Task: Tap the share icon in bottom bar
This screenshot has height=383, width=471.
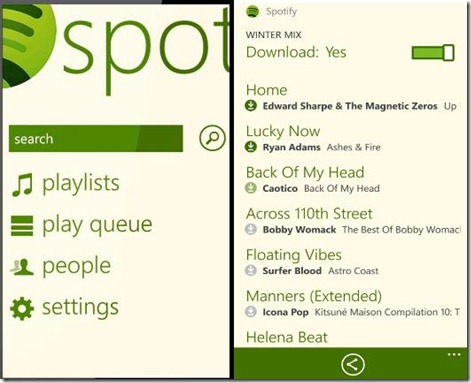Action: pyautogui.click(x=353, y=364)
